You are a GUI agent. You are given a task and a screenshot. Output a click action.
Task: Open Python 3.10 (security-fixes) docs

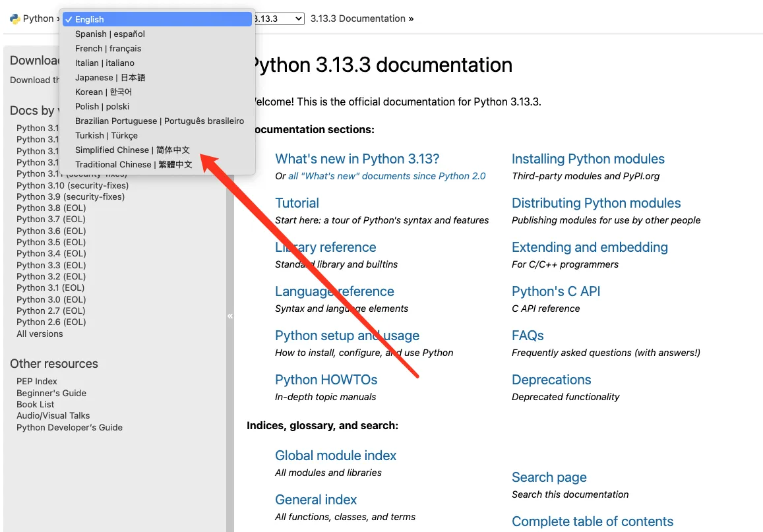73,186
